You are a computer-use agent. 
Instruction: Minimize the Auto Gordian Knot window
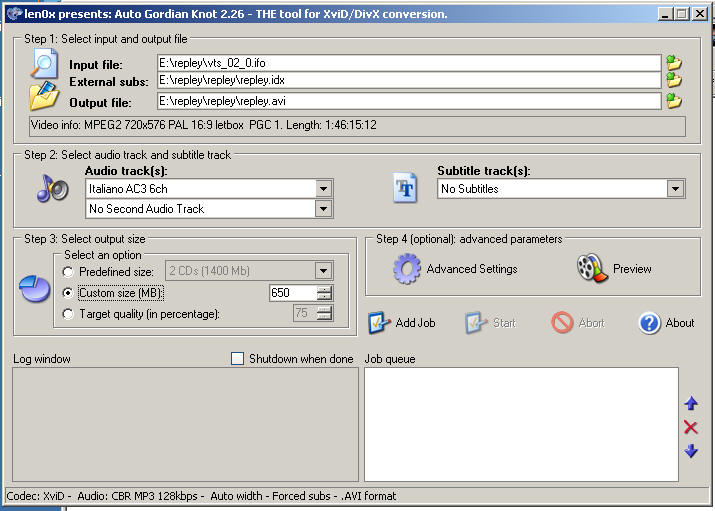tap(665, 14)
